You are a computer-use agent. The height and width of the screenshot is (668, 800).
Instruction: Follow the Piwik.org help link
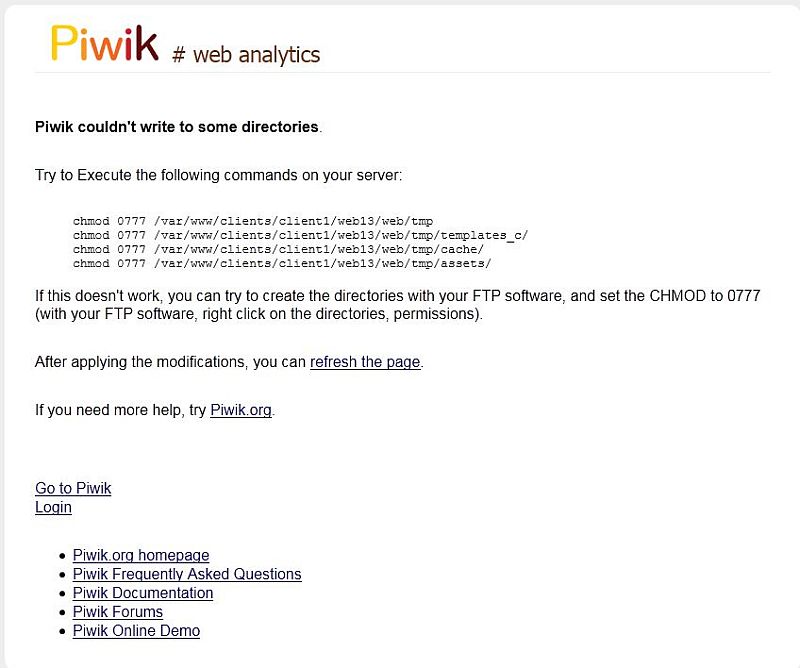click(x=241, y=410)
